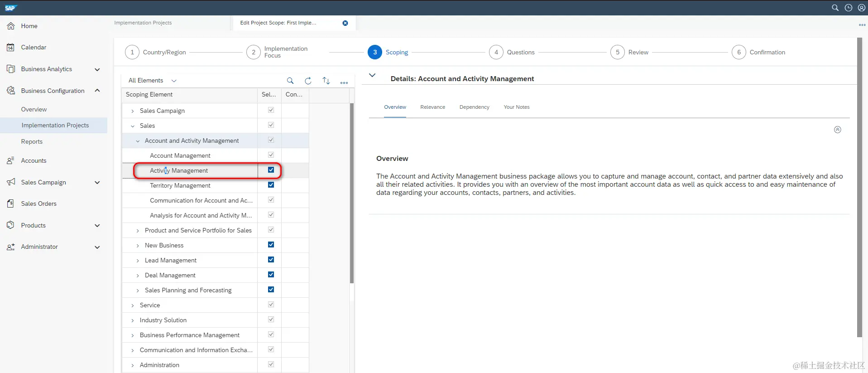This screenshot has height=373, width=868.
Task: Uncheck the Activity Management checkbox
Action: 271,170
